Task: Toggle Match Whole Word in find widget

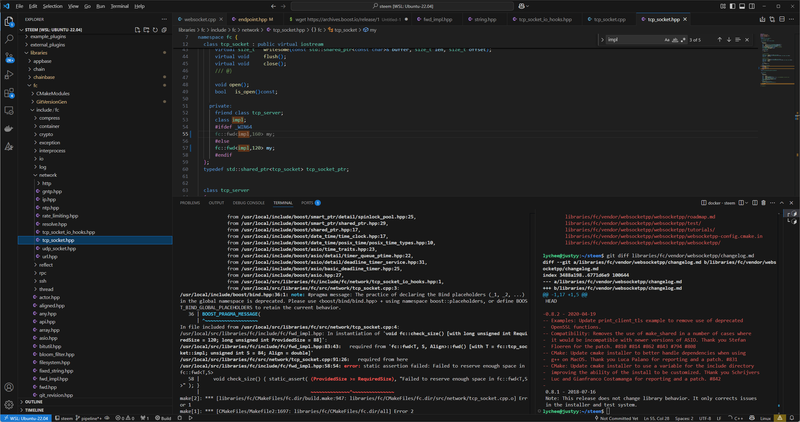Action: (x=675, y=39)
